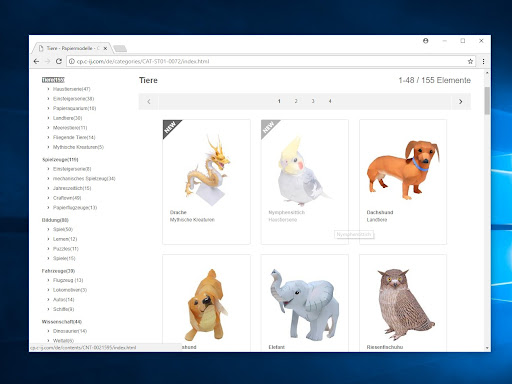This screenshot has height=384, width=512.
Task: Open pagination page 2
Action: 296,101
